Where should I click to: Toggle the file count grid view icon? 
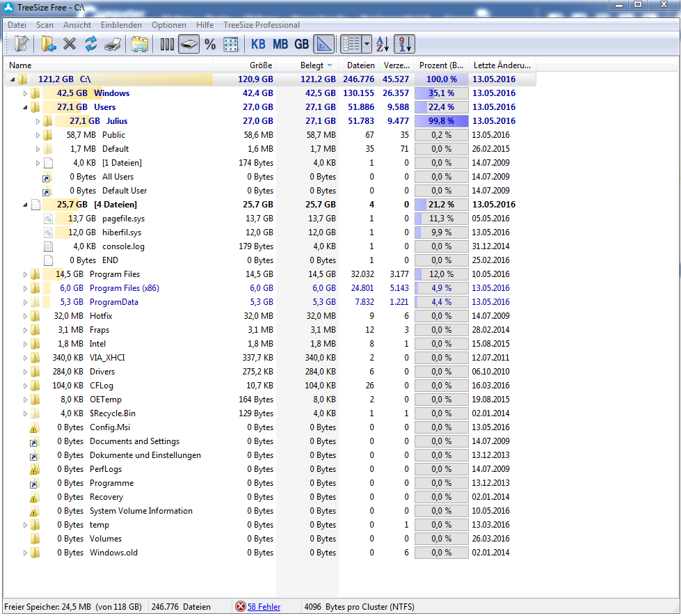(231, 45)
